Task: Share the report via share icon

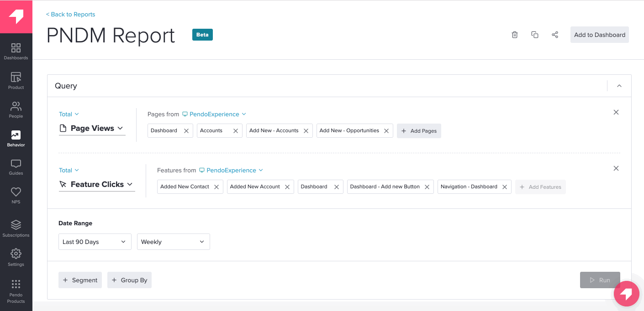Action: coord(555,35)
